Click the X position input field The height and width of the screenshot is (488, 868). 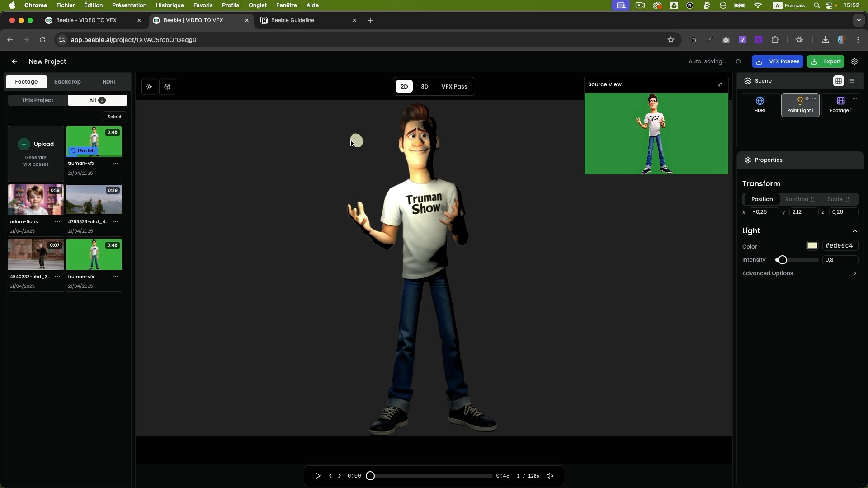[764, 212]
